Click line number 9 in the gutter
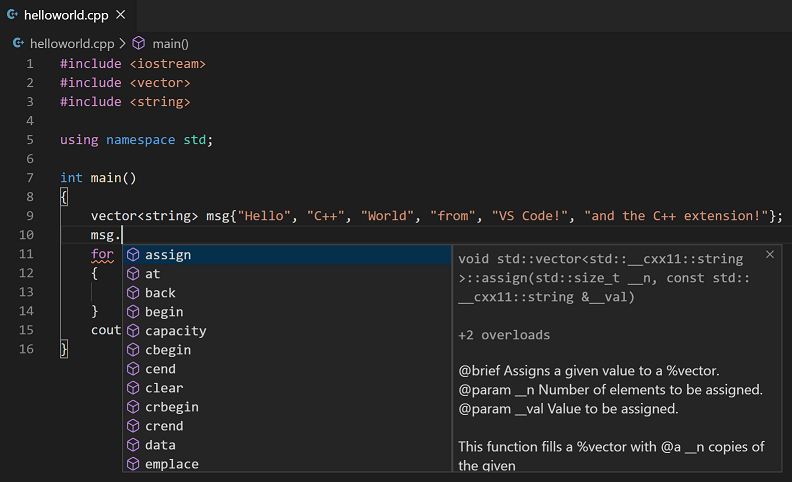Viewport: 792px width, 482px height. [30, 216]
